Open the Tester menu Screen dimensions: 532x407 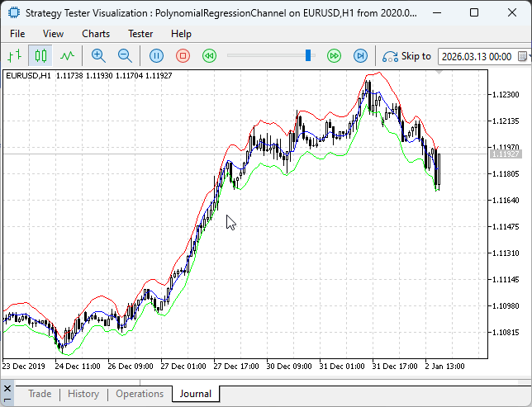click(x=140, y=34)
